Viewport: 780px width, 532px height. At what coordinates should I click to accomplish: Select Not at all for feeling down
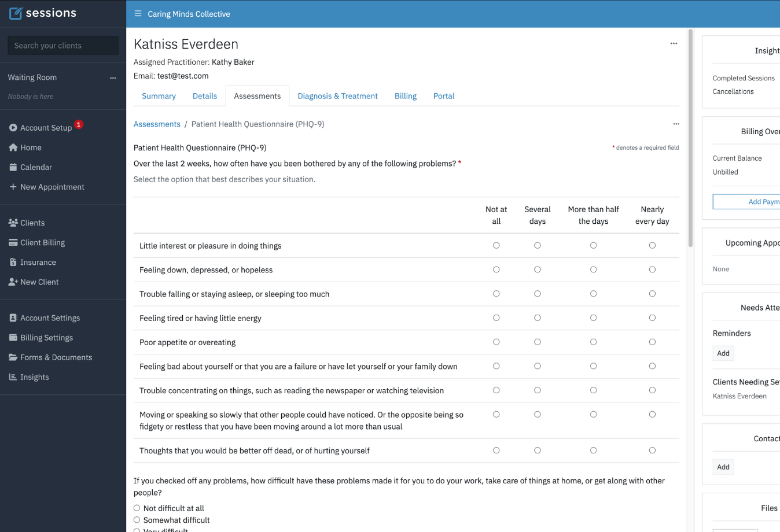496,269
